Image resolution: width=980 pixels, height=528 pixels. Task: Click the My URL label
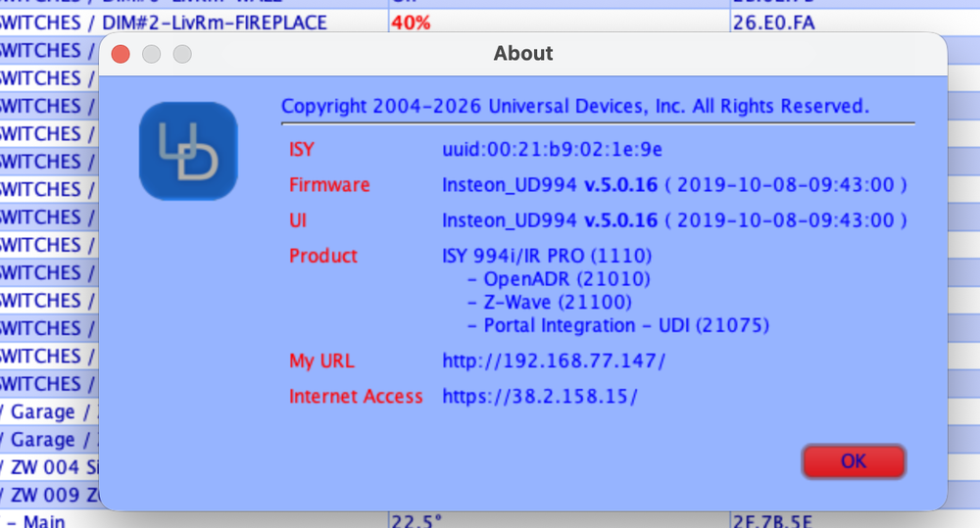(321, 361)
